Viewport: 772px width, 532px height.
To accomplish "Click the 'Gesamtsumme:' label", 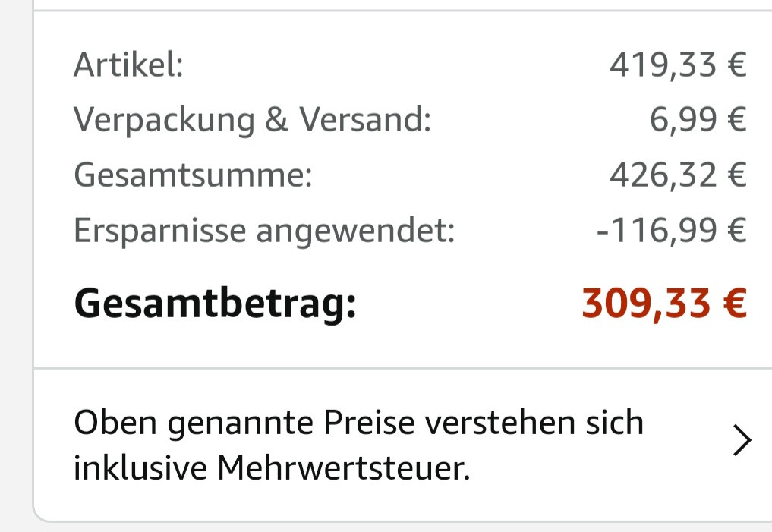I will coord(193,175).
